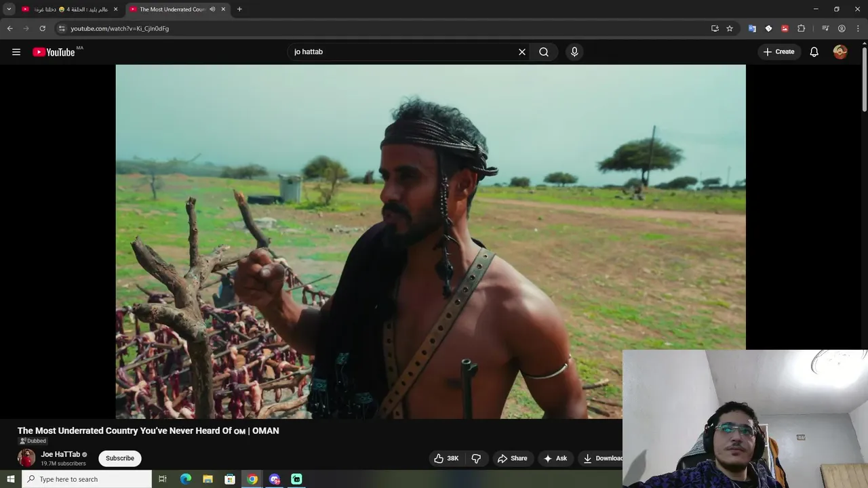Viewport: 868px width, 488px height.
Task: View site information icon in address bar
Action: pos(62,28)
